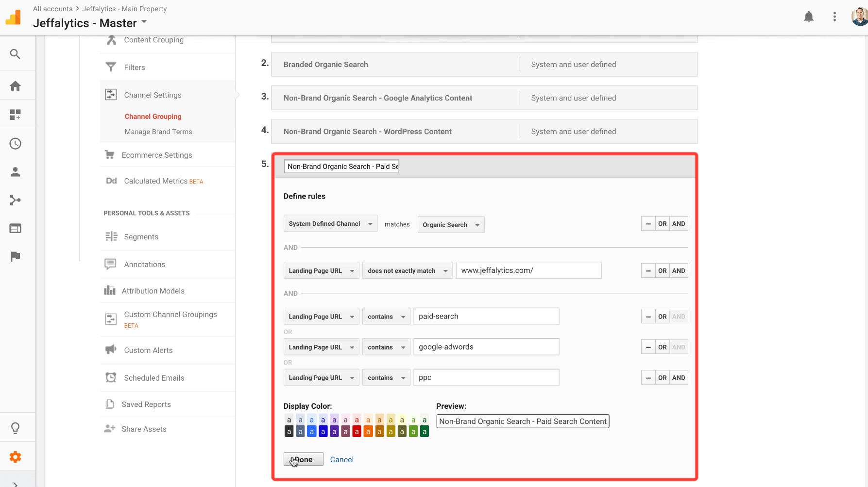The width and height of the screenshot is (868, 487).
Task: Open contains dropdown for ppc rule
Action: (386, 378)
